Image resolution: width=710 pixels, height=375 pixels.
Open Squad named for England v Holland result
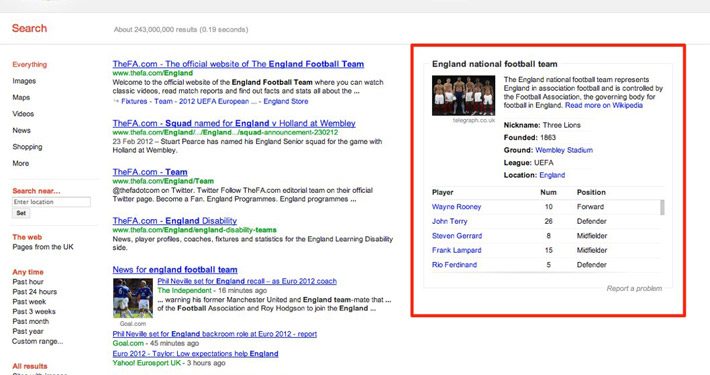(x=234, y=123)
